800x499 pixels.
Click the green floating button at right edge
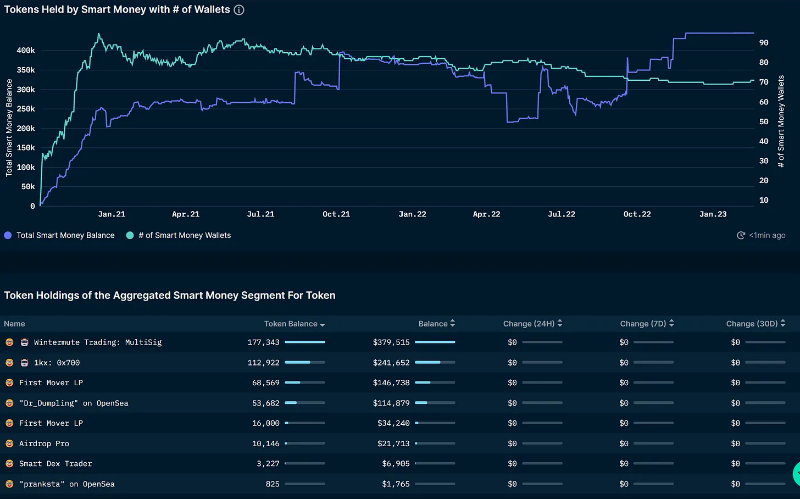[x=795, y=473]
